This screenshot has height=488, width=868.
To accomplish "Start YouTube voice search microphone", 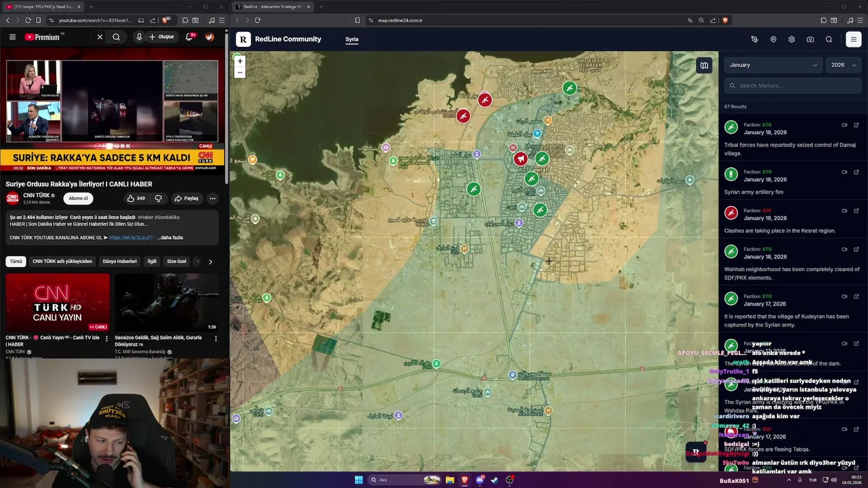I will tap(139, 37).
